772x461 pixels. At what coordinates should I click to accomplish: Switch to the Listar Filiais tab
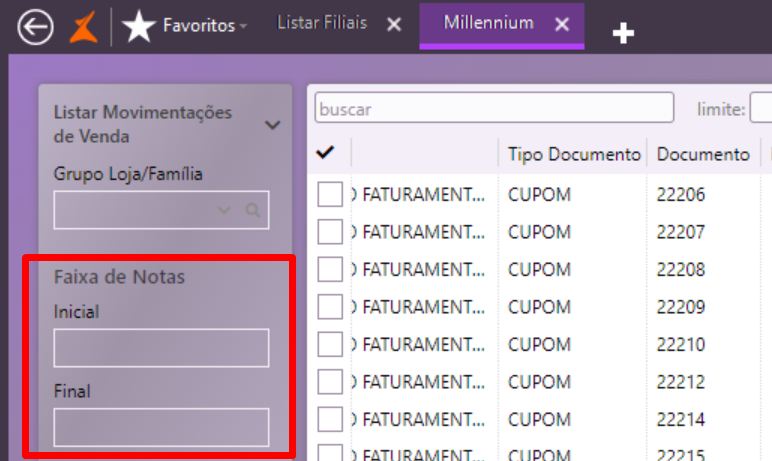322,23
